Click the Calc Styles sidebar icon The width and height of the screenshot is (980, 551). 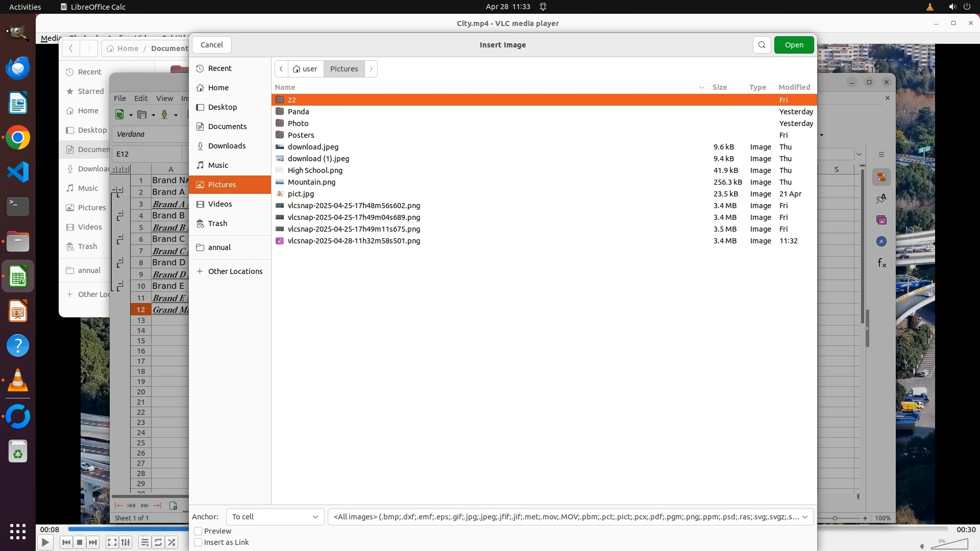tap(881, 198)
